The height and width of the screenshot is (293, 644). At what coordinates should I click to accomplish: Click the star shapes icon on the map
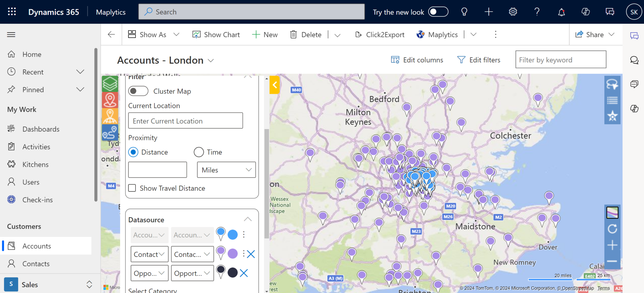point(612,116)
